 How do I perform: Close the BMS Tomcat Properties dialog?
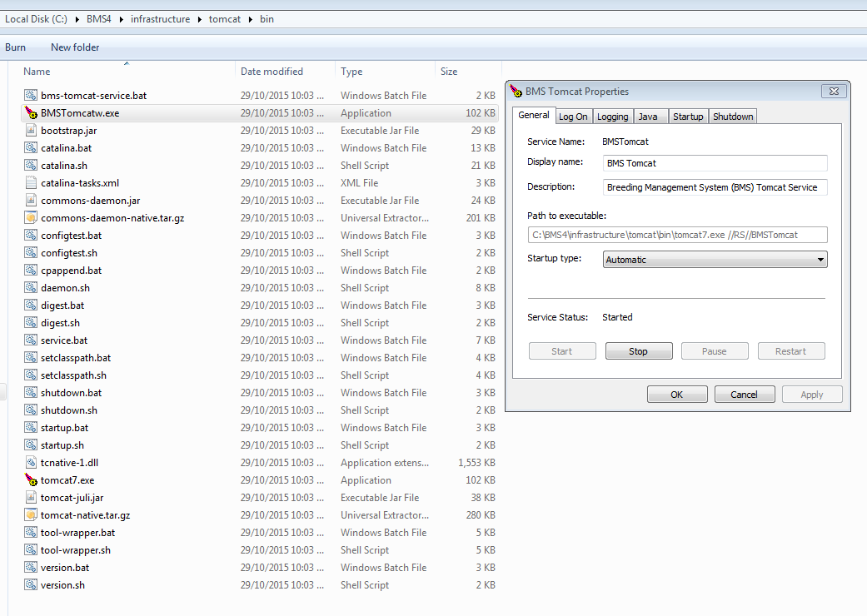point(834,92)
